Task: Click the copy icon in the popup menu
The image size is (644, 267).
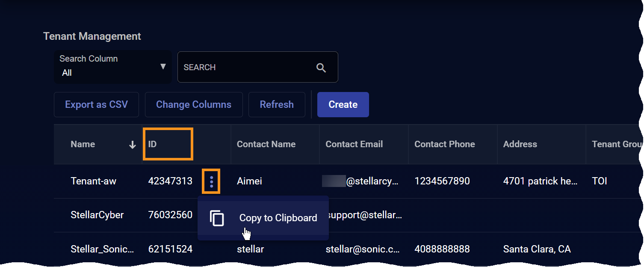Action: click(217, 218)
